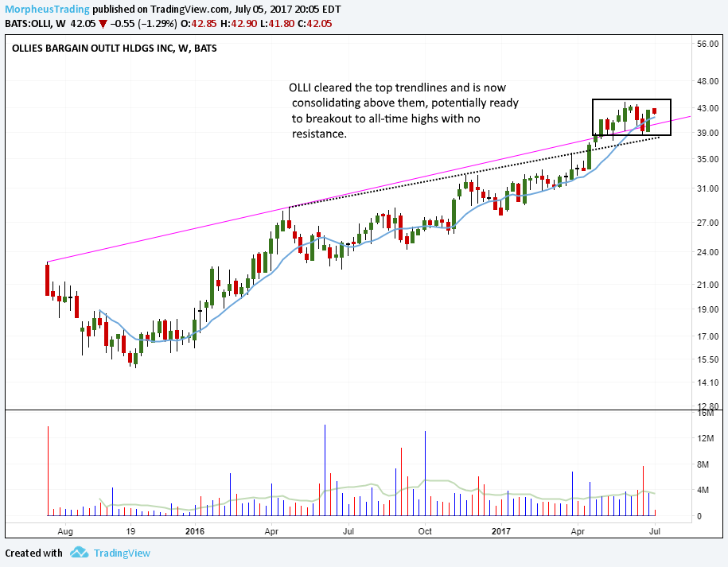Click the red down arrow next to 42.05
728x567 pixels.
pyautogui.click(x=103, y=24)
